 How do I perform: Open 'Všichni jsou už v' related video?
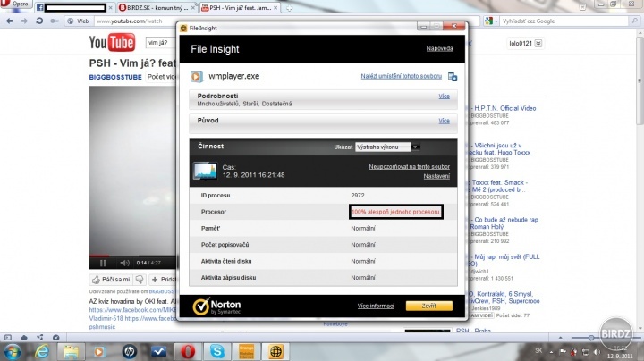[x=501, y=149]
